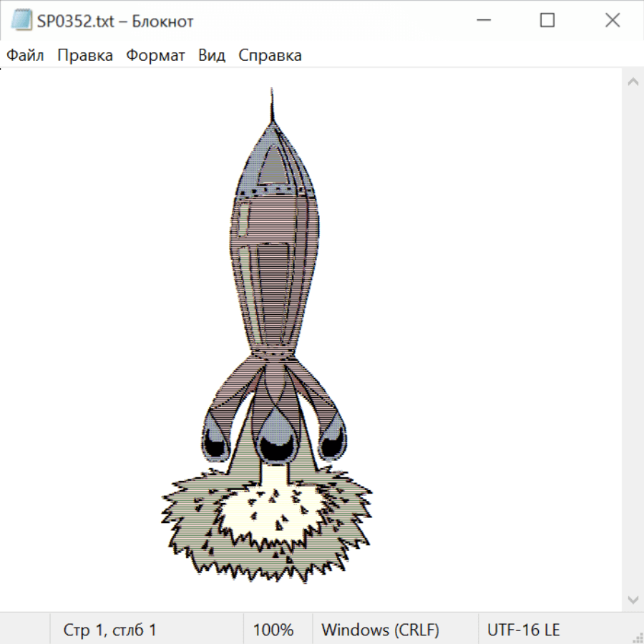
Task: Click the Windows (CRLF) status field
Action: tap(380, 630)
